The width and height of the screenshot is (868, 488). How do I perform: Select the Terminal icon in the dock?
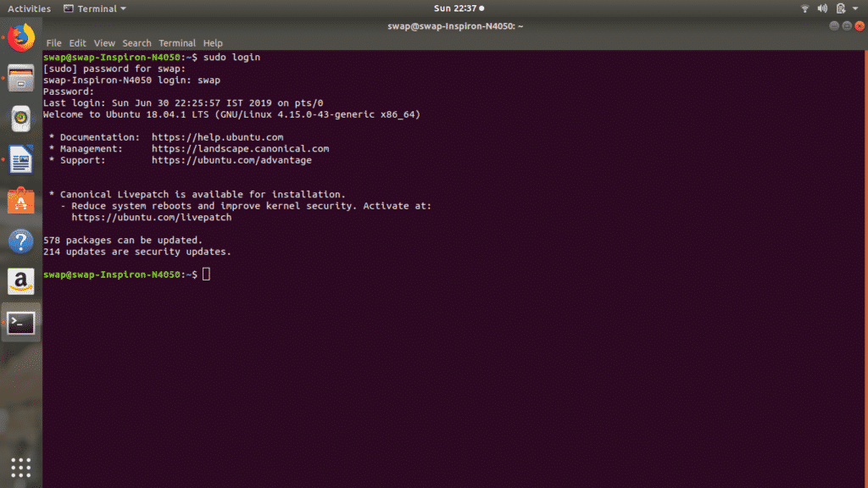[x=21, y=323]
